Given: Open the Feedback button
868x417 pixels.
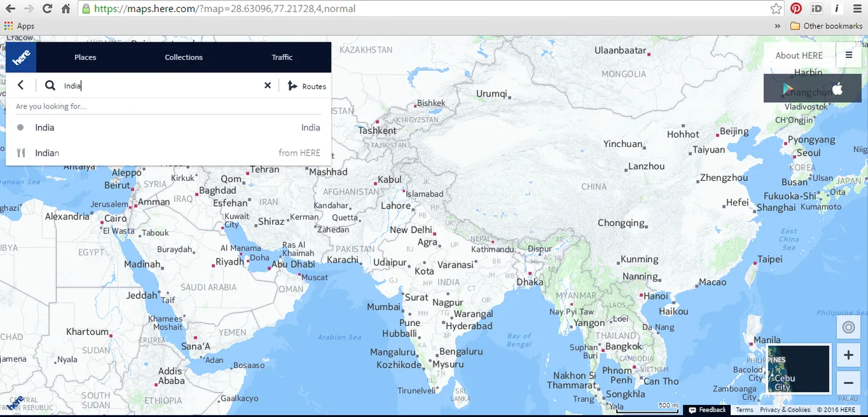Looking at the screenshot, I should [708, 410].
